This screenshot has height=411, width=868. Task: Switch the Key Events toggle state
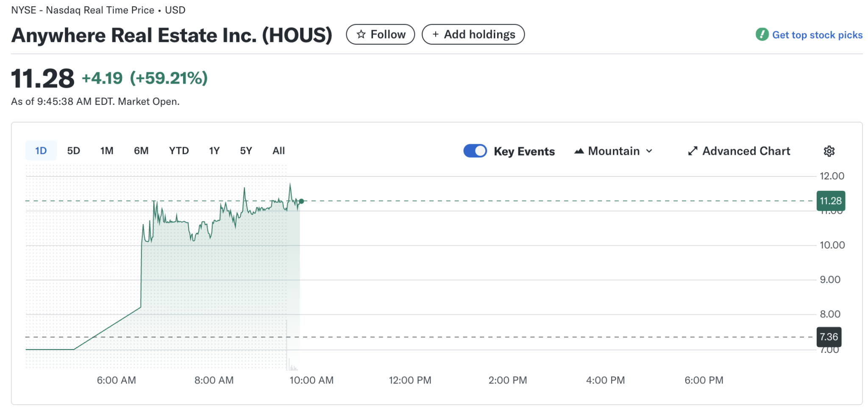(475, 151)
